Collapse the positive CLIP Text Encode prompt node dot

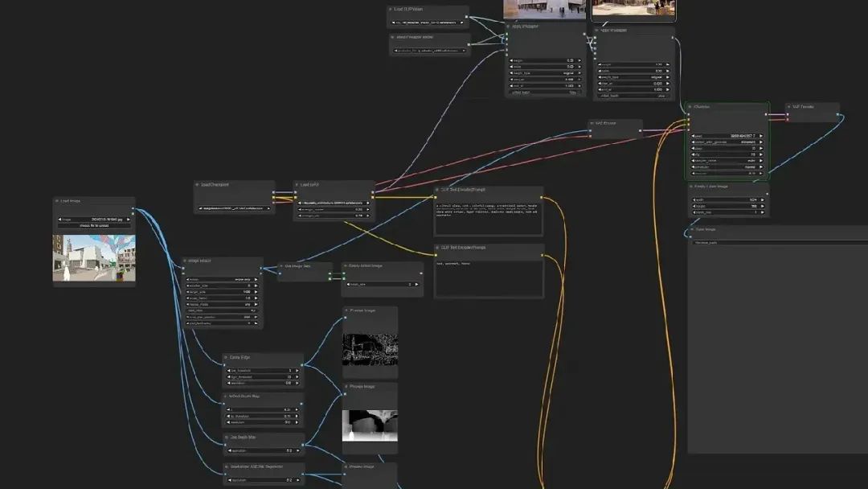coord(437,190)
